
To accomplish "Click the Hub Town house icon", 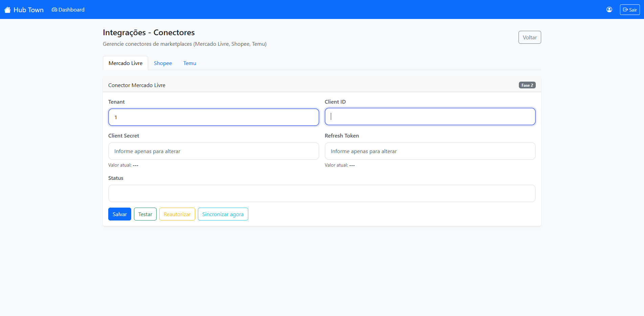I will [7, 10].
